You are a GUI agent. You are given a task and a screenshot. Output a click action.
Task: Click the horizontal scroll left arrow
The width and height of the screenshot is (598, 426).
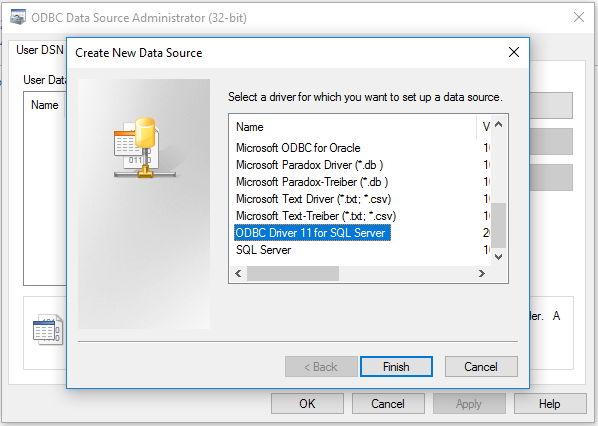point(238,273)
